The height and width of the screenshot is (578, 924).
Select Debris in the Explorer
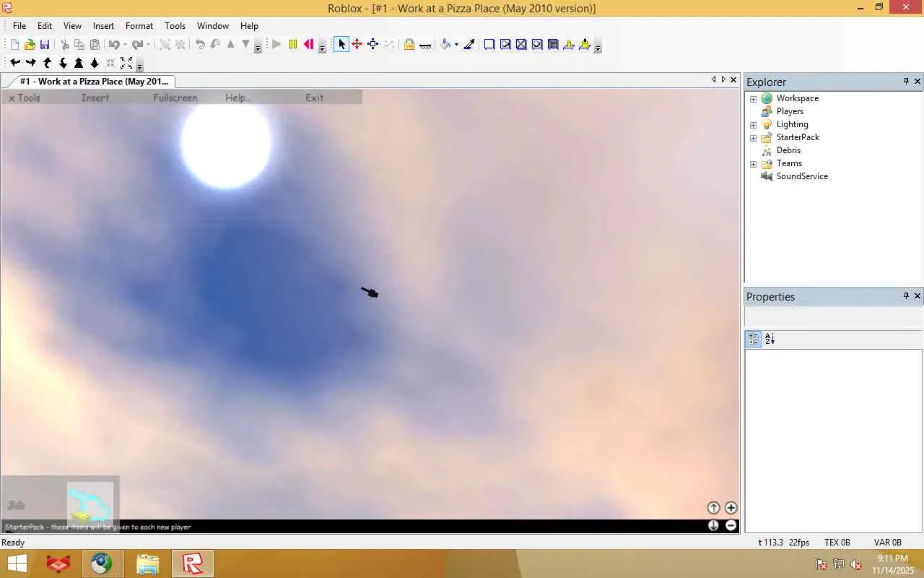point(788,150)
